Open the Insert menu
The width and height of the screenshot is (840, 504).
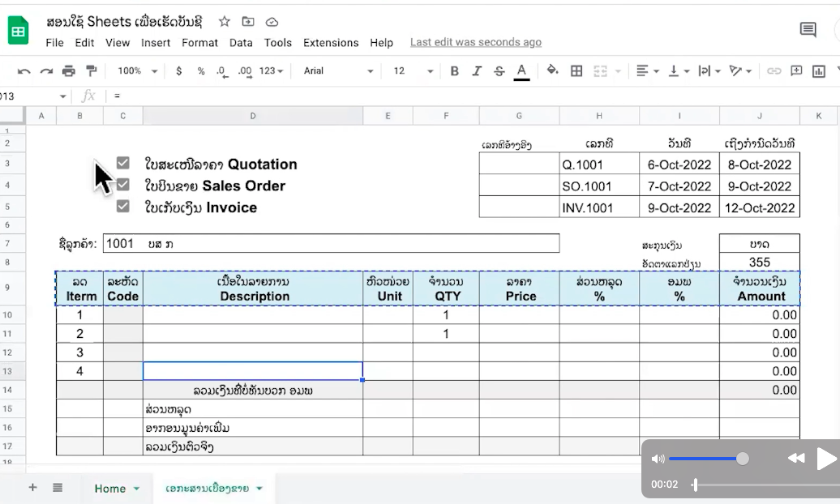click(x=156, y=43)
